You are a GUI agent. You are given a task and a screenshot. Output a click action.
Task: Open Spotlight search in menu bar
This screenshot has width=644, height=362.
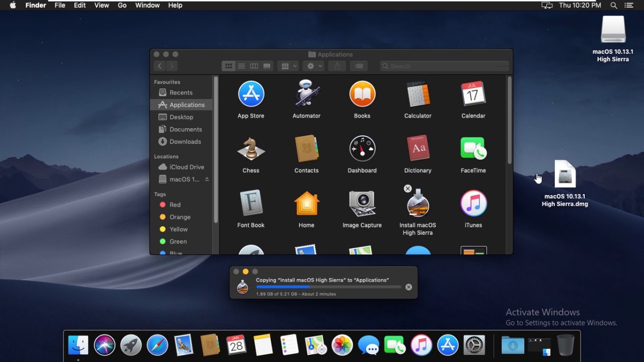[x=614, y=6]
